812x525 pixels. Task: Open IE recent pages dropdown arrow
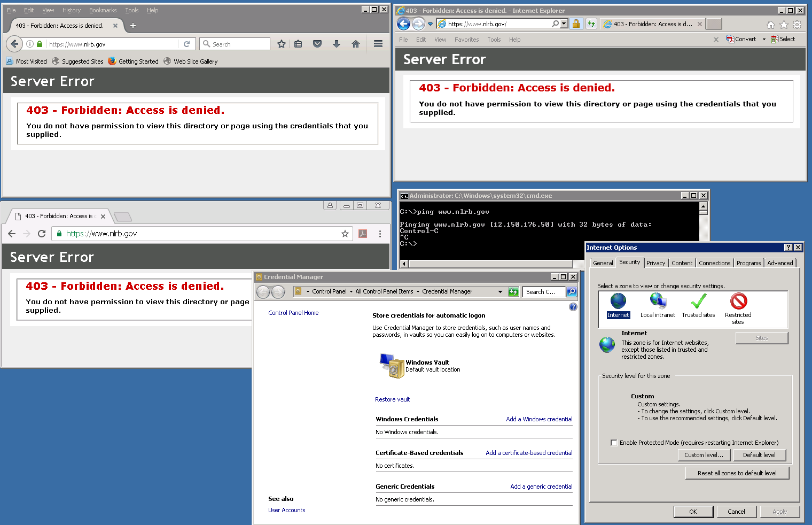pos(430,24)
